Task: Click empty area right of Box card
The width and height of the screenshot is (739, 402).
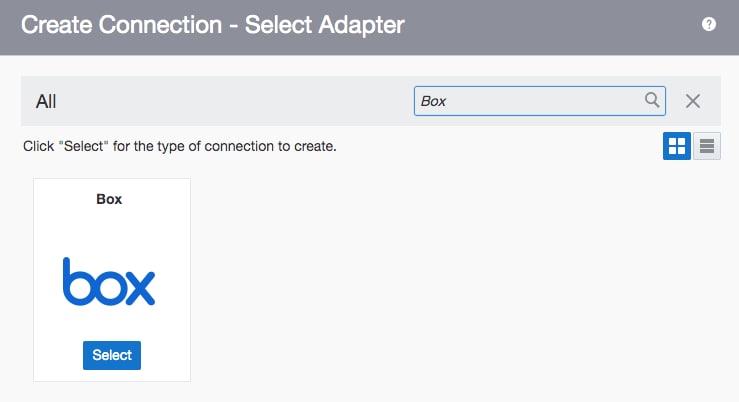Action: coord(450,280)
